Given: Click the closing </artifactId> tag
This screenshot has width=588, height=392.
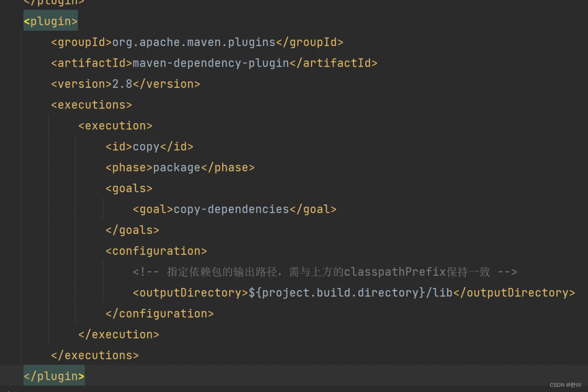Looking at the screenshot, I should point(334,63).
